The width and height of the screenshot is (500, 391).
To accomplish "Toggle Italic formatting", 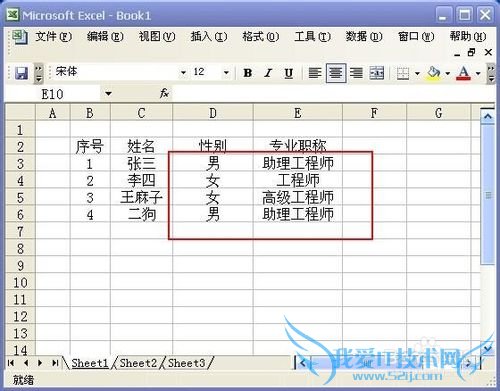I will [x=268, y=73].
